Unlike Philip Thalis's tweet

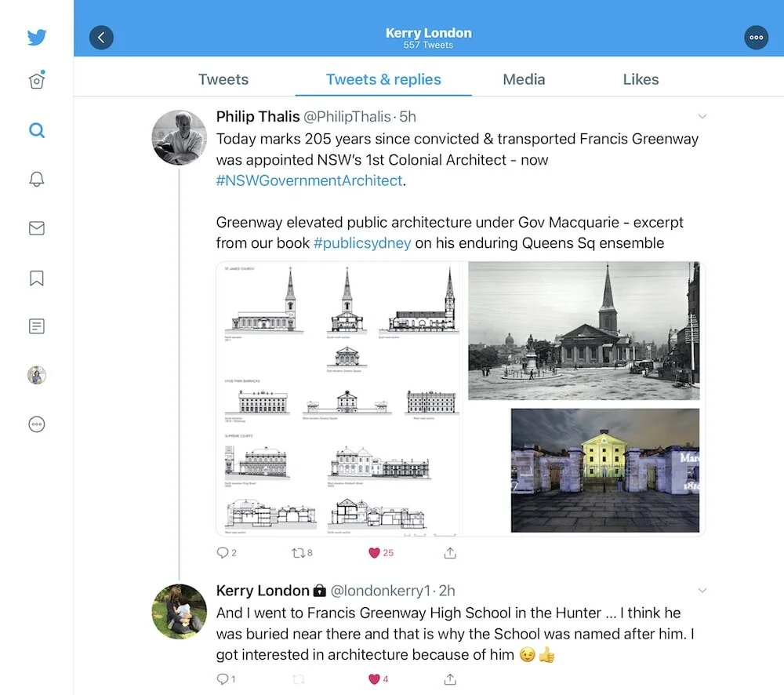click(x=375, y=553)
